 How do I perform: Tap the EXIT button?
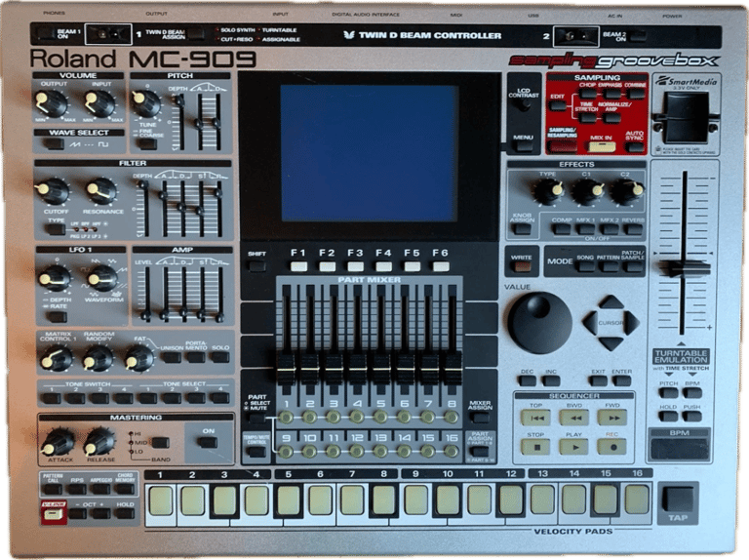tap(598, 380)
